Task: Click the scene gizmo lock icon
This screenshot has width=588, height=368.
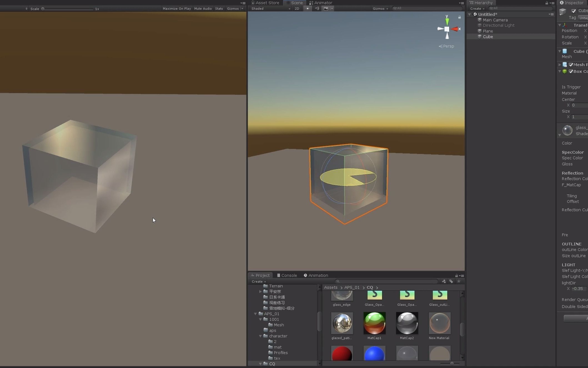Action: (x=459, y=17)
